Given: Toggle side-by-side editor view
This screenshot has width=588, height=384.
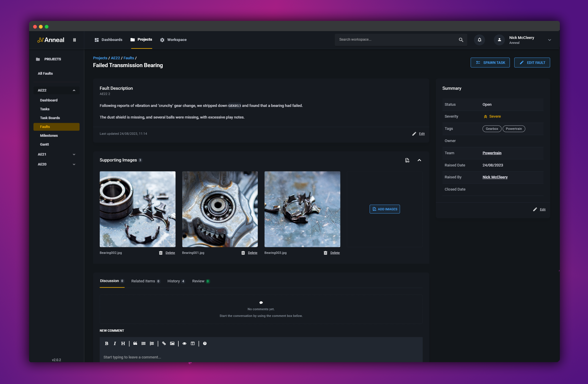Looking at the screenshot, I should [x=193, y=343].
